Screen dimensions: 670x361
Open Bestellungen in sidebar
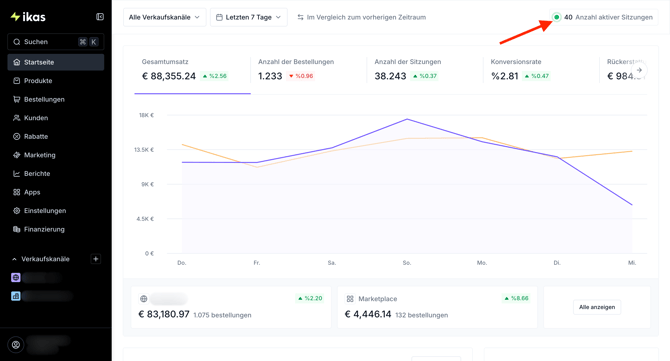click(x=56, y=100)
